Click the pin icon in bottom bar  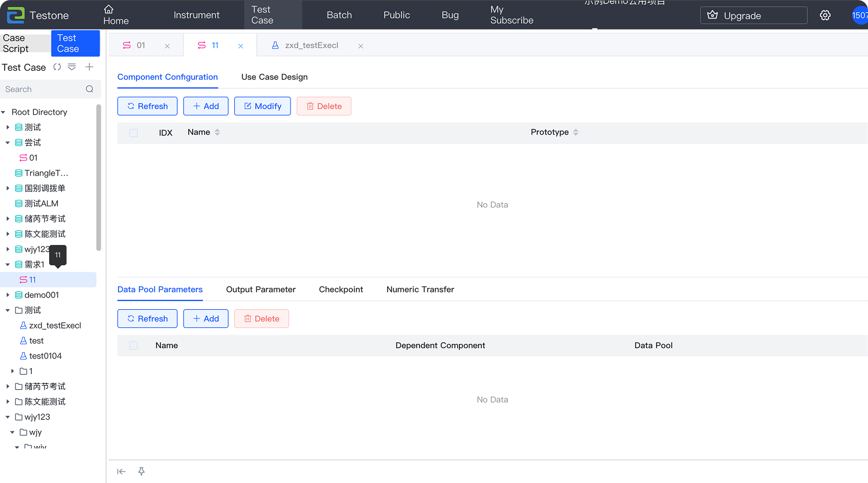point(141,471)
